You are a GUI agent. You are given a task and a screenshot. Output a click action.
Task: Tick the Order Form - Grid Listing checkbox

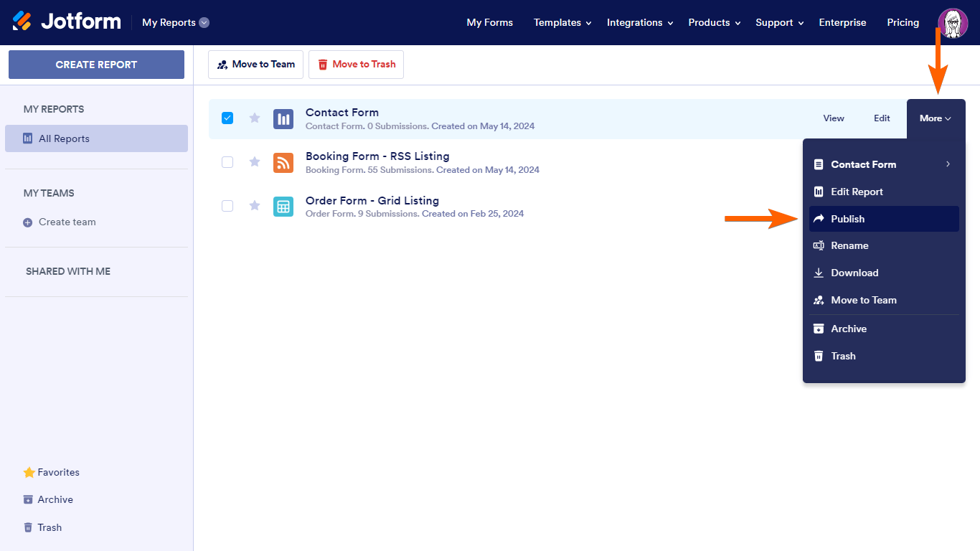tap(227, 206)
